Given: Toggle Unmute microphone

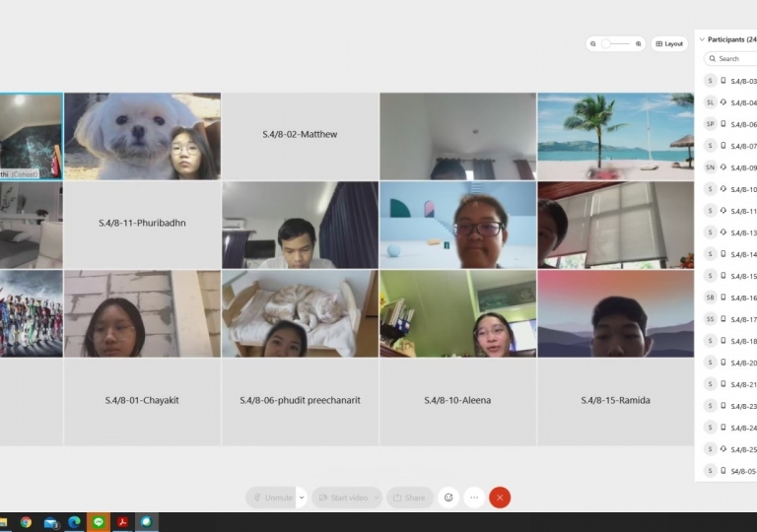Looking at the screenshot, I should click(x=273, y=498).
